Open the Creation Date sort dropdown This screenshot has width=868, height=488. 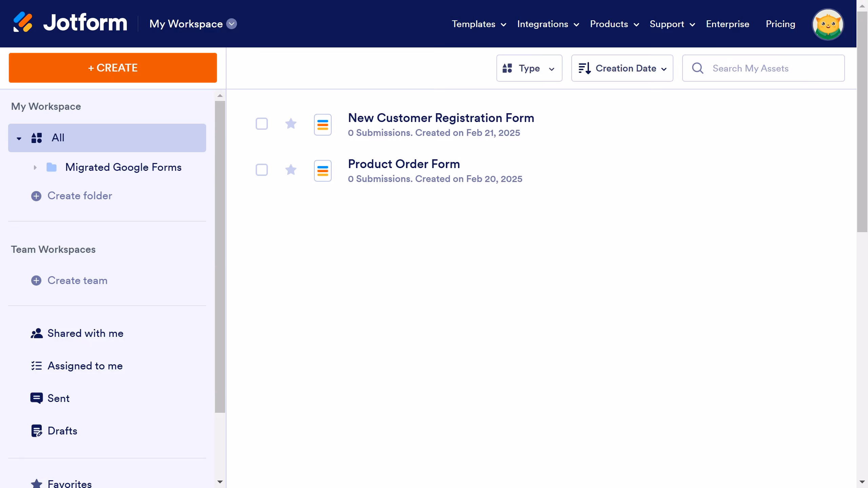(622, 68)
